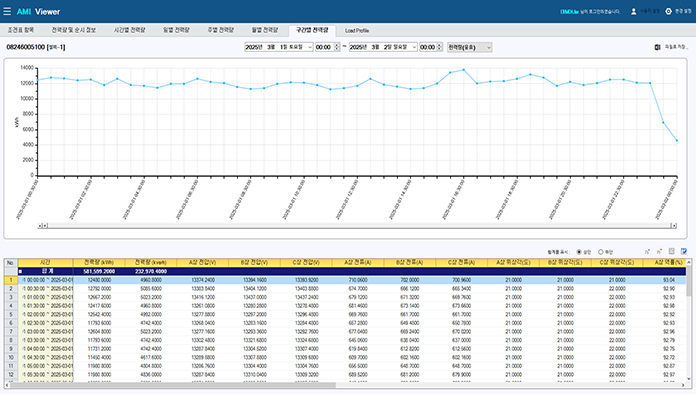696x394 pixels.
Task: Click the grid layout icon above table
Action: click(672, 252)
